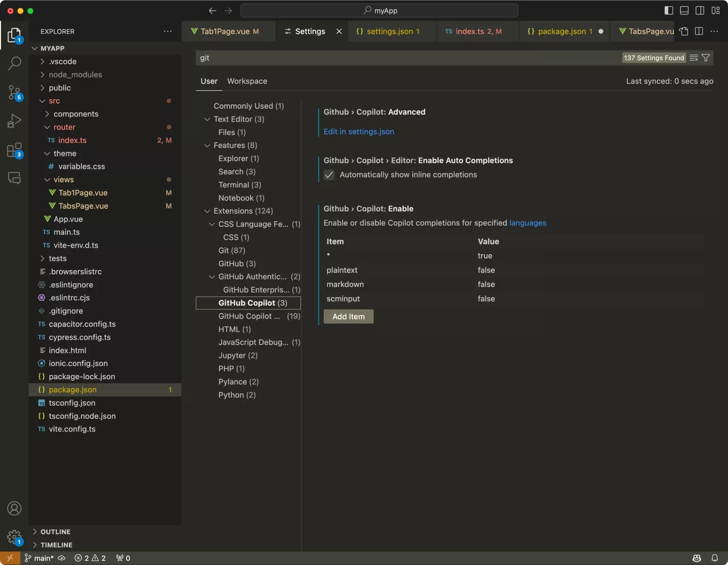
Task: Open TabsPage.vue in file explorer
Action: click(x=105, y=206)
